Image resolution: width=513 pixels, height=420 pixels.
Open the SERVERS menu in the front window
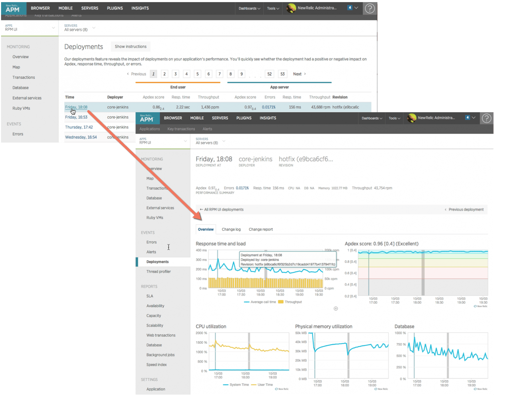(x=220, y=118)
